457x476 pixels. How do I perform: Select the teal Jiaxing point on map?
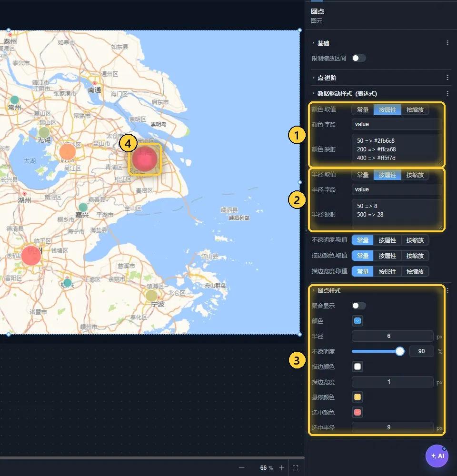click(83, 208)
